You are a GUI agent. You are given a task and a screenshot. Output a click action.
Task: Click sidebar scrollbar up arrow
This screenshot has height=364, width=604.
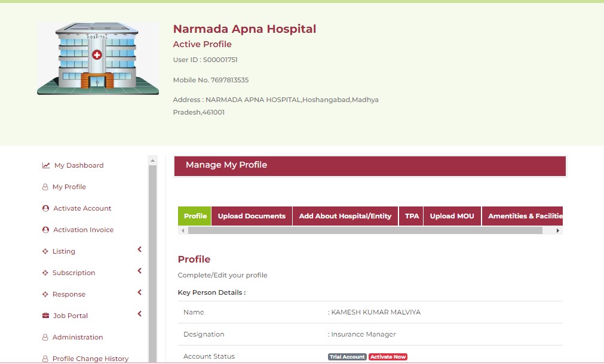coord(152,160)
